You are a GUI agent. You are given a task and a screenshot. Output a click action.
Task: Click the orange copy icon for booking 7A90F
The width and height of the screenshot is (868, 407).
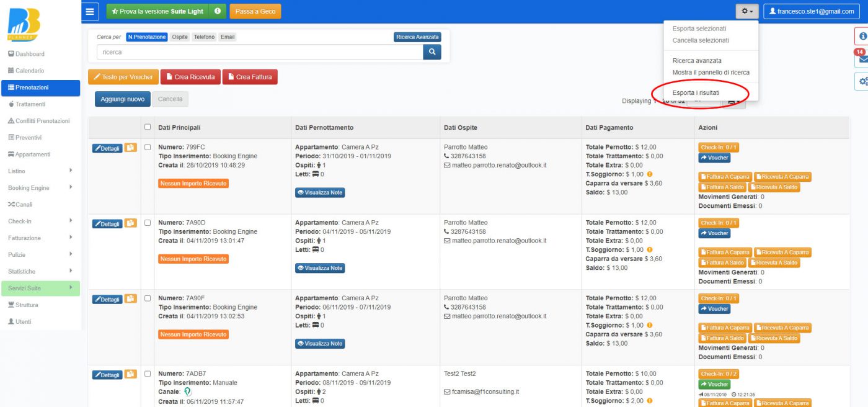click(x=130, y=298)
